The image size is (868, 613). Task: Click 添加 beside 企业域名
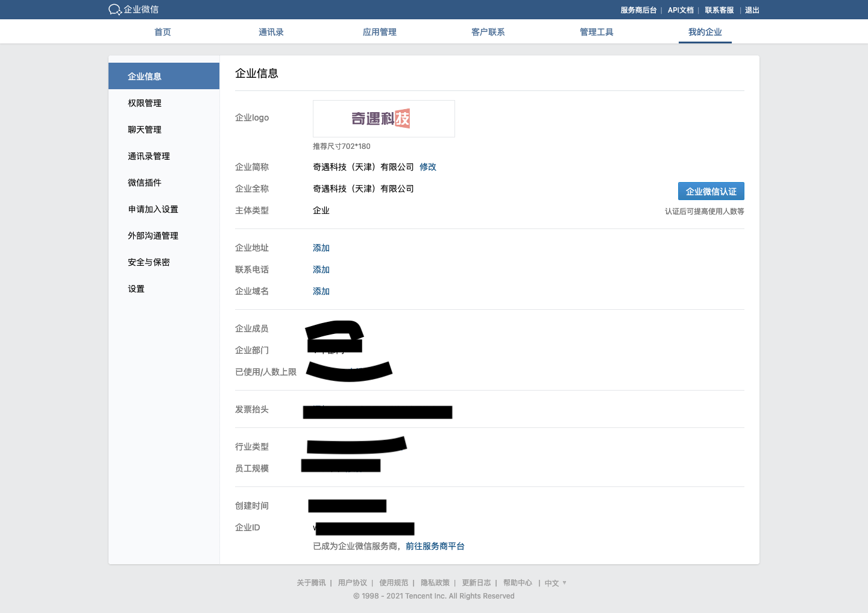click(x=321, y=291)
